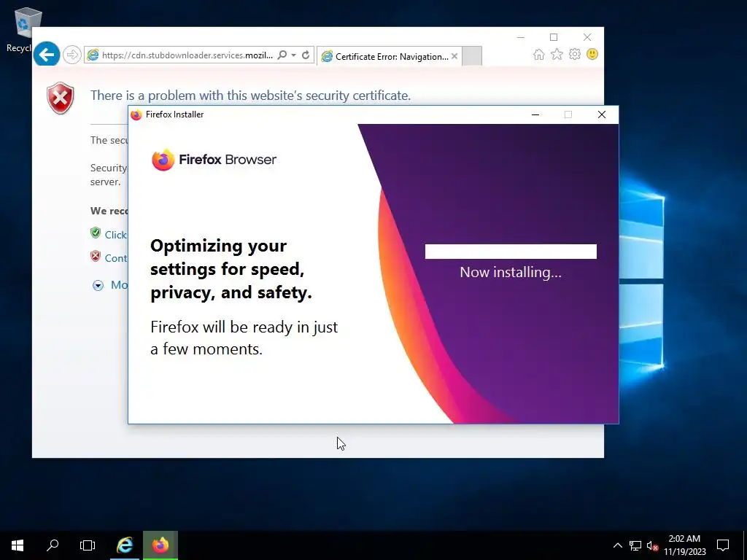Open the Action Center notifications icon
Image resolution: width=747 pixels, height=560 pixels.
click(x=723, y=545)
